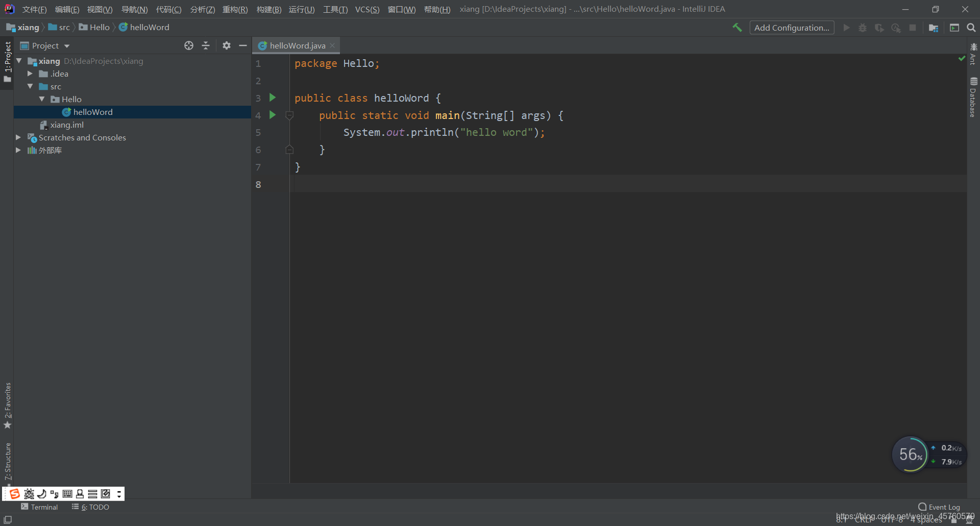The height and width of the screenshot is (526, 980).
Task: Click the locate target crosshair icon
Action: [189, 45]
